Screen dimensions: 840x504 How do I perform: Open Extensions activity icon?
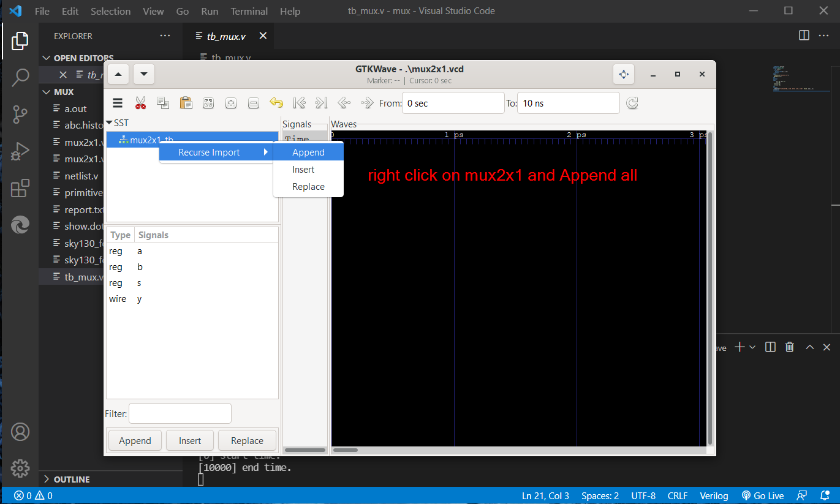point(20,187)
